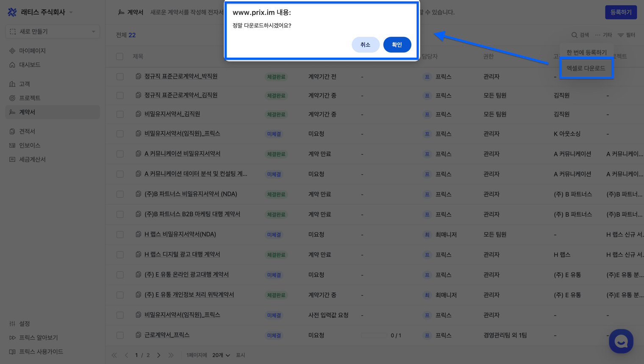Click the 계약서 page title icon
This screenshot has width=644, height=364.
pyautogui.click(x=121, y=12)
